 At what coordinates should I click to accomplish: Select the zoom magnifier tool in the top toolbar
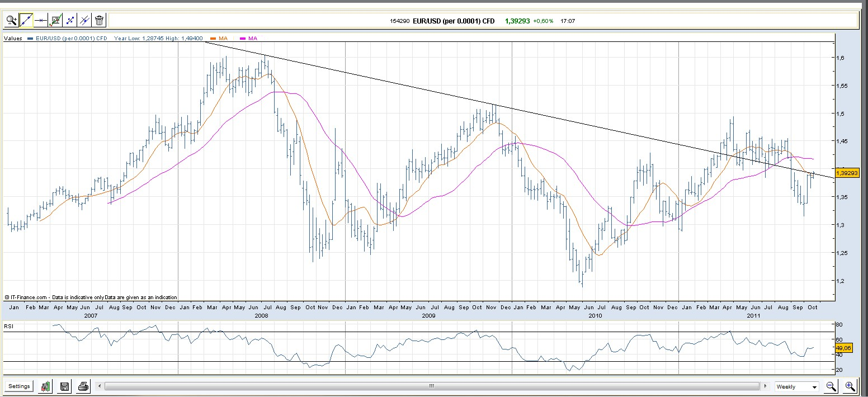[12, 21]
